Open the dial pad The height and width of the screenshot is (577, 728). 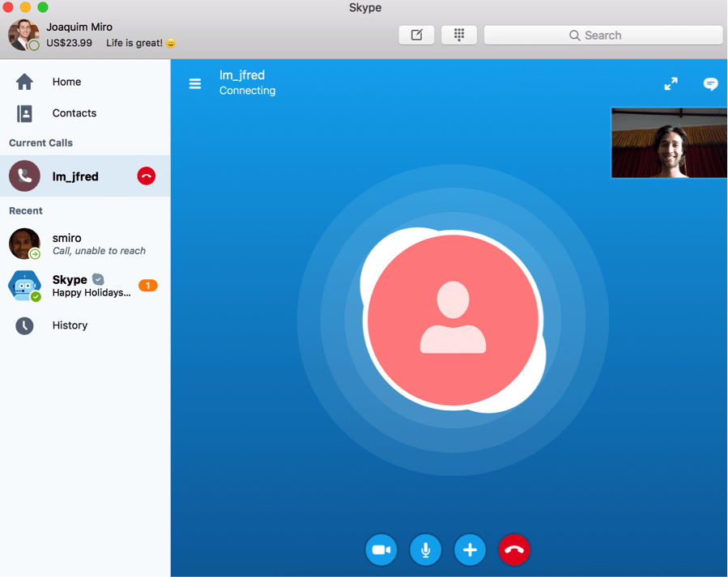[459, 36]
